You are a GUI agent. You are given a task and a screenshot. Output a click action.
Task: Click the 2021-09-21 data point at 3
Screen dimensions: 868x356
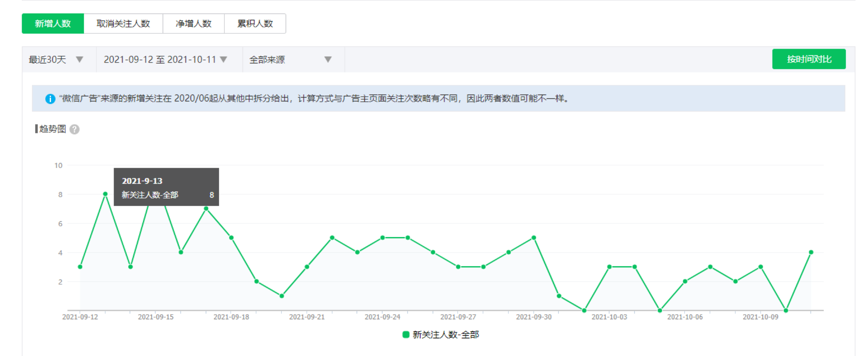point(307,267)
